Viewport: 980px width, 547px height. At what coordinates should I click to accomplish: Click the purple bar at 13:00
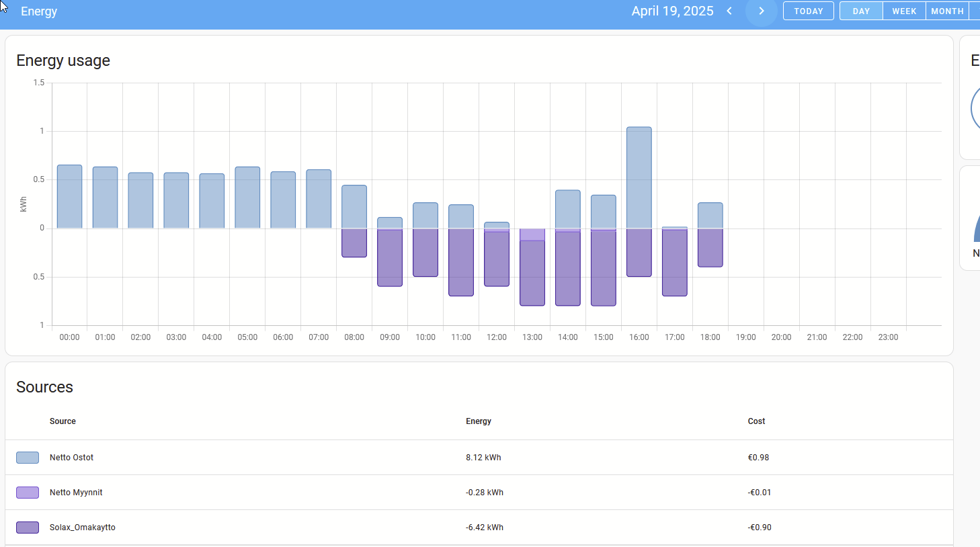(532, 272)
